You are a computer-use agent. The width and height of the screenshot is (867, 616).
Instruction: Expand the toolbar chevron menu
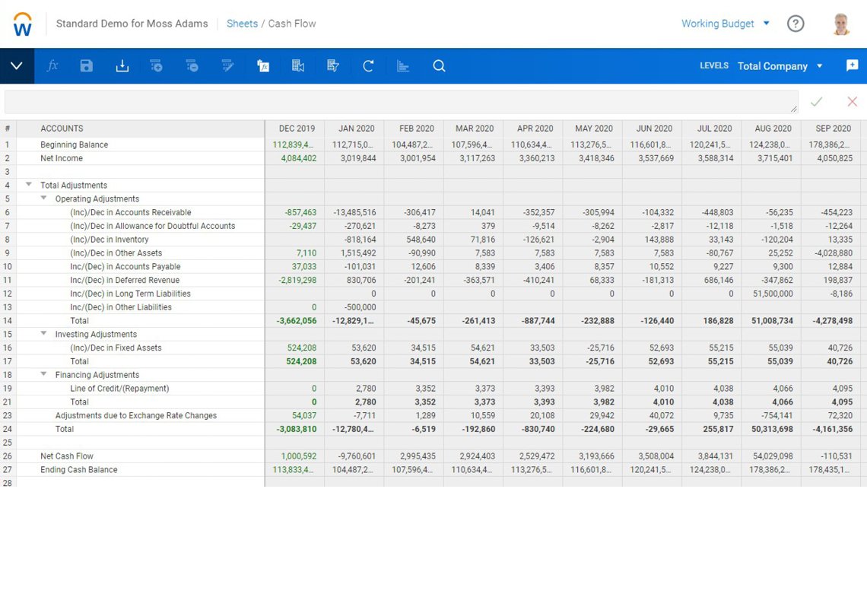pos(17,66)
